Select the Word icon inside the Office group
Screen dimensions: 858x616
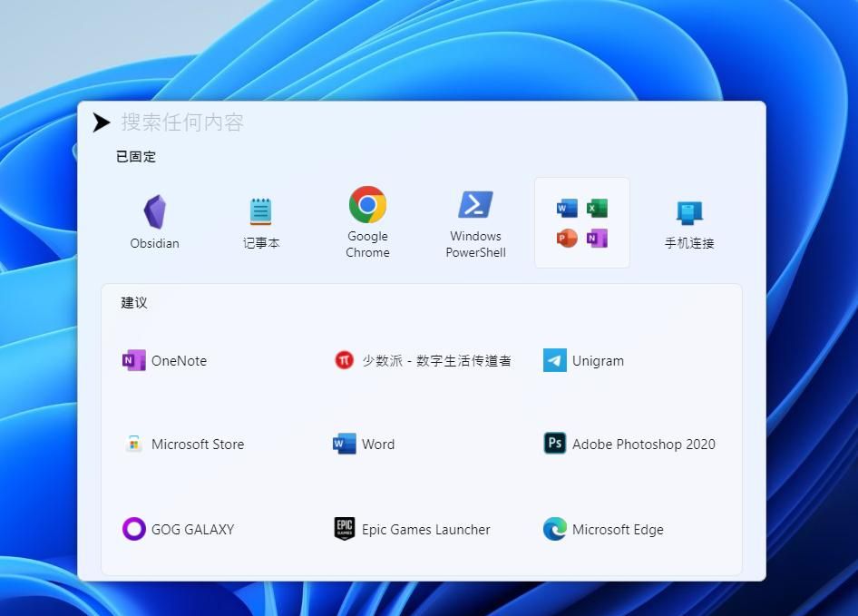(x=565, y=207)
